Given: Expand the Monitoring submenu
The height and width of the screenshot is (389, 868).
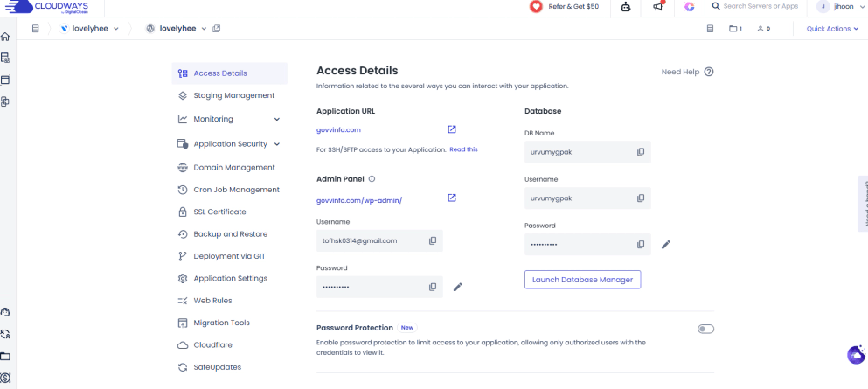Looking at the screenshot, I should pos(277,119).
